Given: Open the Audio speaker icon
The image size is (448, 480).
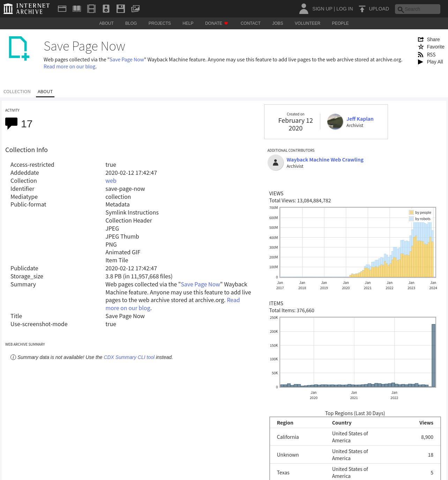Looking at the screenshot, I should (106, 9).
